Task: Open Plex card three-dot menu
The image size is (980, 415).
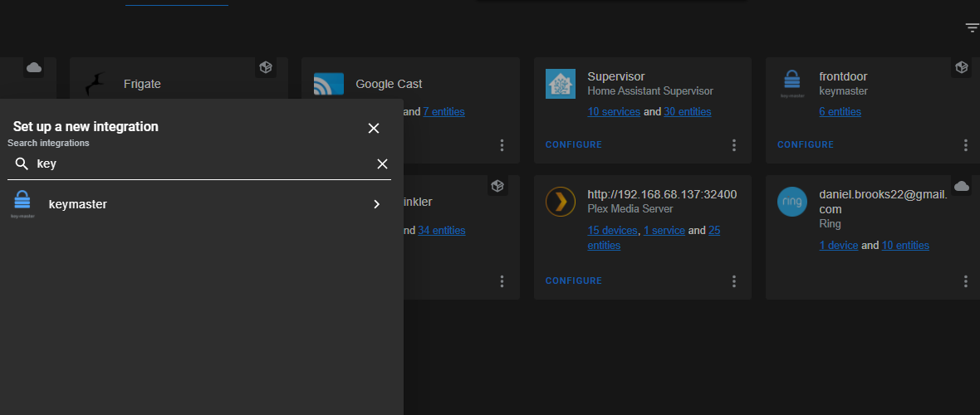Action: click(x=734, y=281)
